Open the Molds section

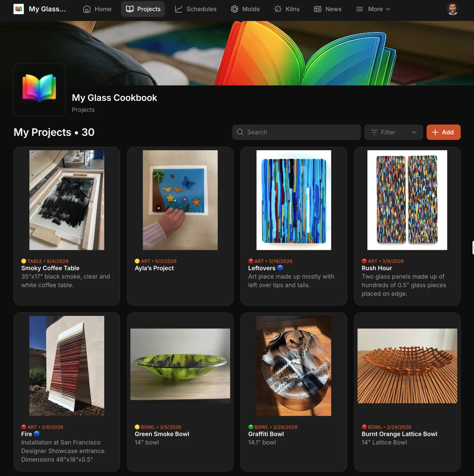(x=245, y=9)
